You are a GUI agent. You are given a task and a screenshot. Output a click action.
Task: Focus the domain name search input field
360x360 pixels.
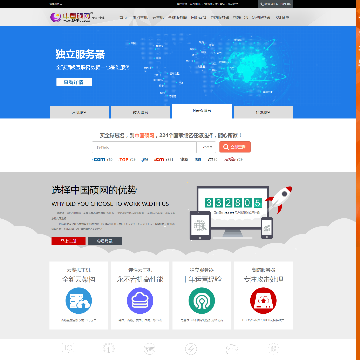(x=144, y=147)
